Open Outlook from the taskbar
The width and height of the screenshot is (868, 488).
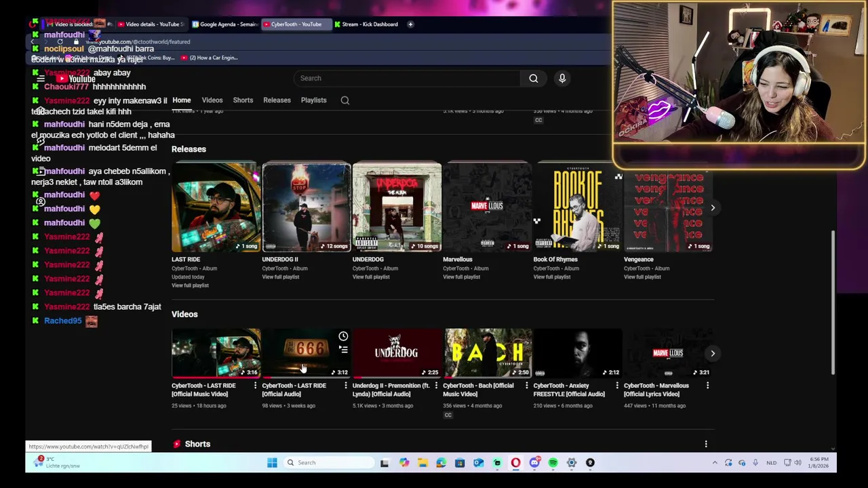479,463
